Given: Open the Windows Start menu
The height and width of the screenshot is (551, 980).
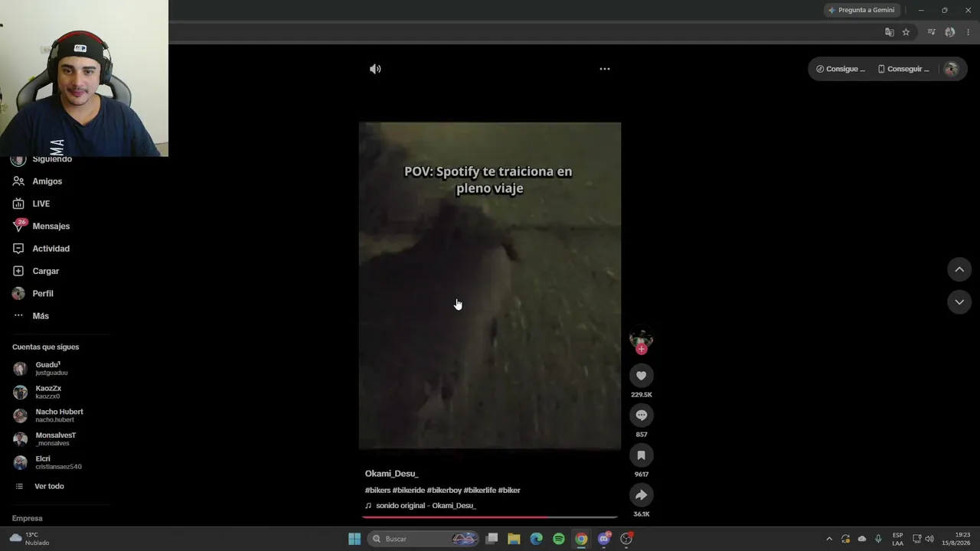Looking at the screenshot, I should (354, 539).
